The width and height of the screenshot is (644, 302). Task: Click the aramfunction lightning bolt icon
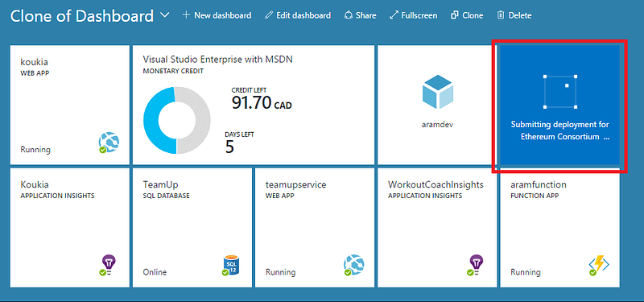coord(599,265)
